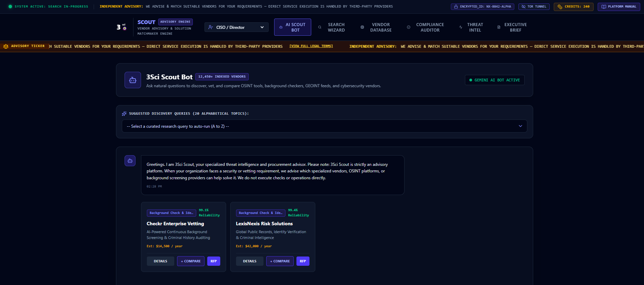The width and height of the screenshot is (644, 285).
Task: Click the chevron of curated query dropdown
Action: point(520,126)
